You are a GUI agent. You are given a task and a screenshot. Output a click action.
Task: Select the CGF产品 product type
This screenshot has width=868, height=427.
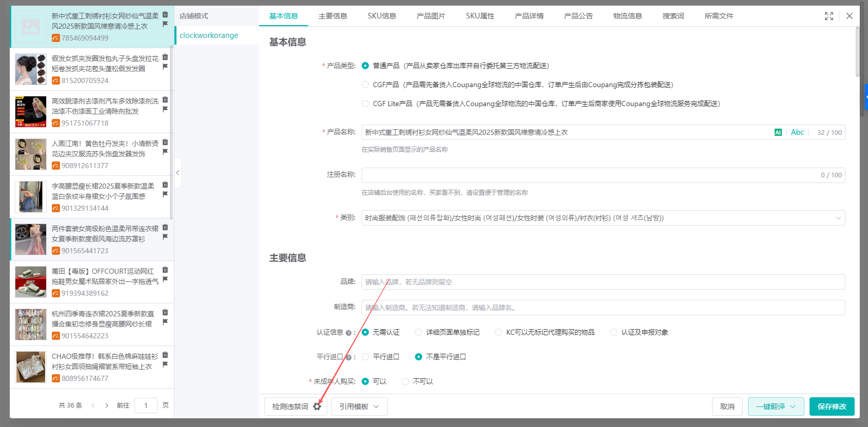(x=365, y=85)
